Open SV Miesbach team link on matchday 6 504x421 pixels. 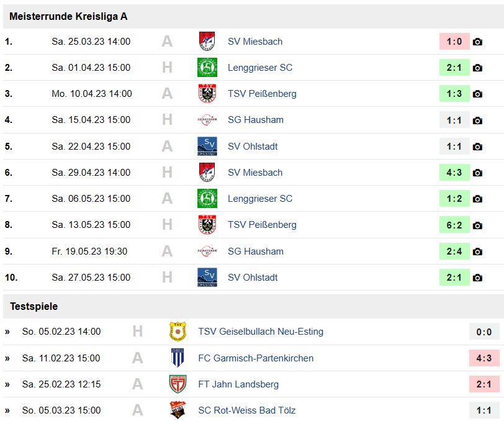pyautogui.click(x=255, y=173)
